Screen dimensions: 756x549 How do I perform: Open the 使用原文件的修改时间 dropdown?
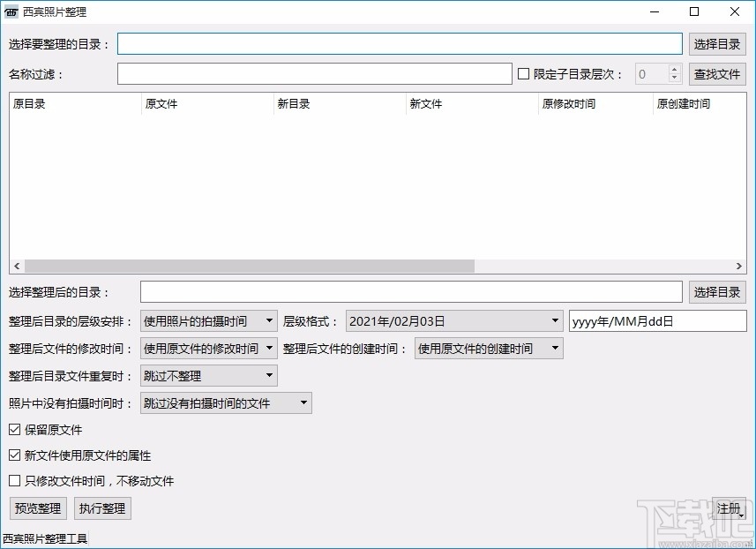click(269, 348)
